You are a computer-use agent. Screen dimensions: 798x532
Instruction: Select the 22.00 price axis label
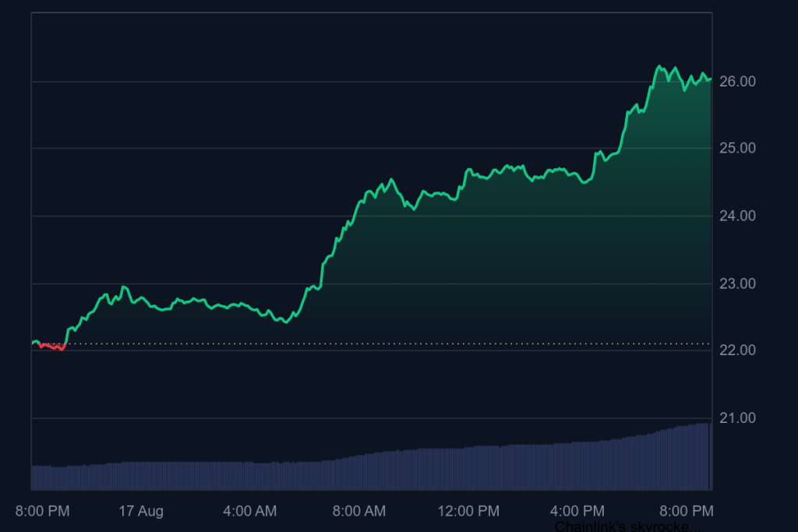[x=737, y=351]
